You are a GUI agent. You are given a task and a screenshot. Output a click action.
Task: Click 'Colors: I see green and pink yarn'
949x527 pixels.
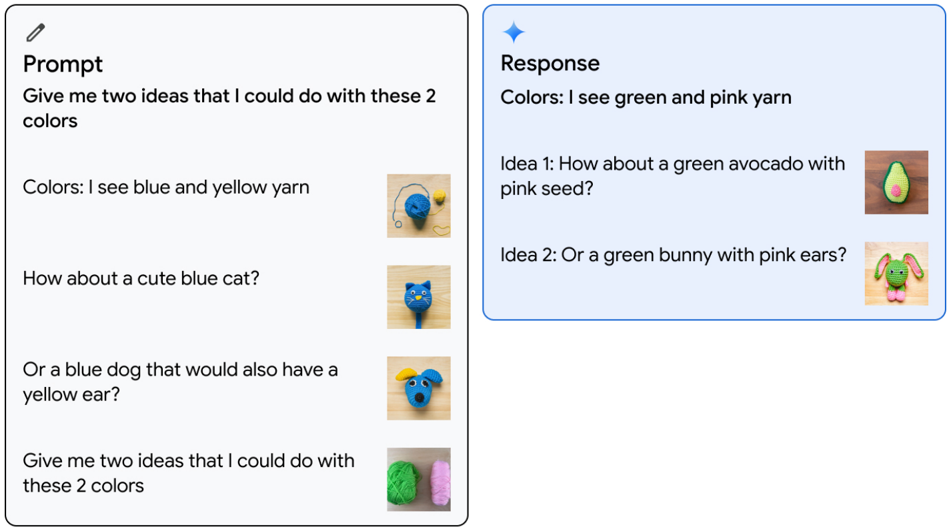(x=645, y=98)
